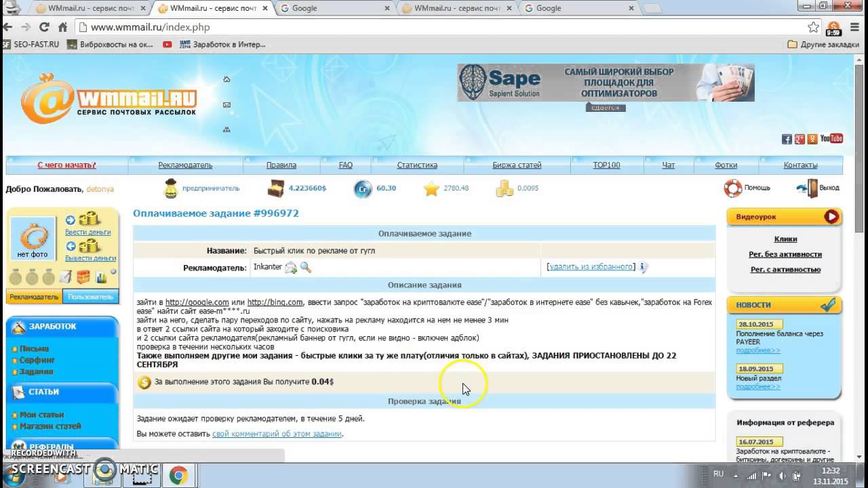Click the Chrome icon in the taskbar
868x488 pixels.
[x=178, y=476]
